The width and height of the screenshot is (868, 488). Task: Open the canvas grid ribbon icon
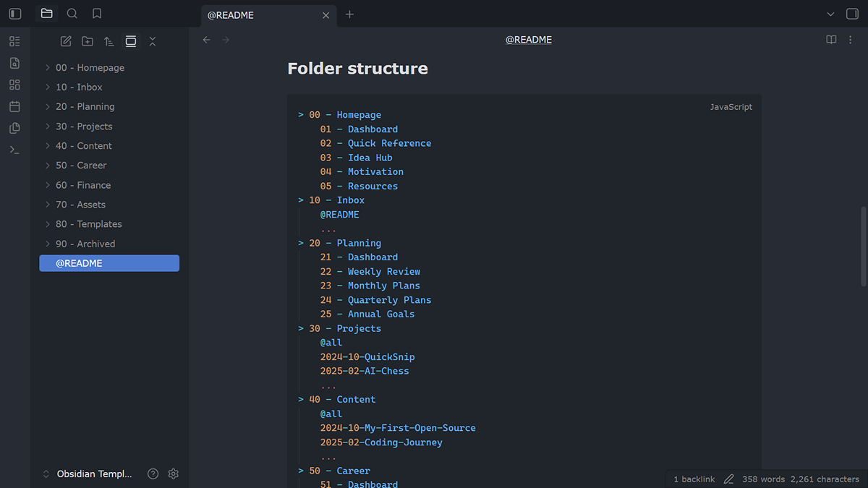click(15, 85)
